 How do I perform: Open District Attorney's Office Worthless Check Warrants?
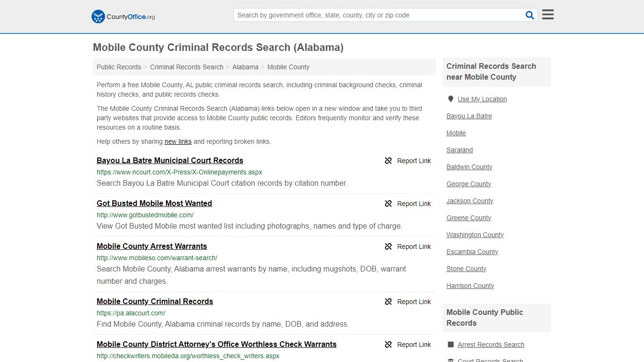pos(216,344)
